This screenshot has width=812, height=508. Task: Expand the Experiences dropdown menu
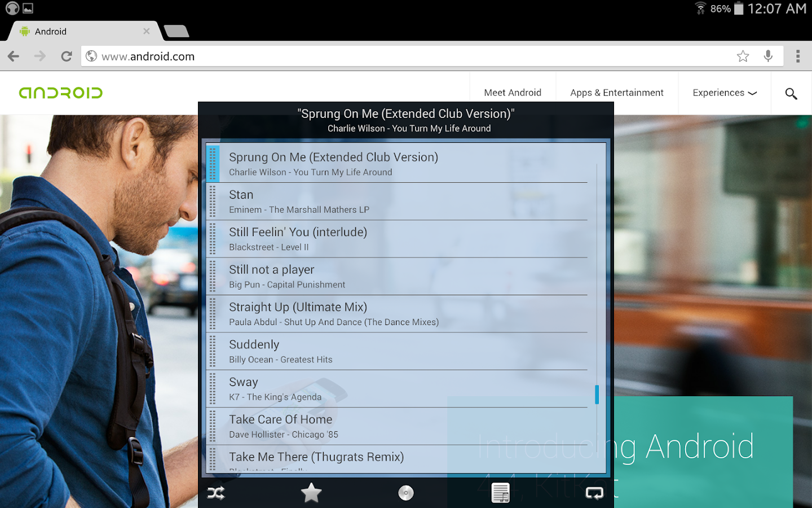click(x=725, y=93)
